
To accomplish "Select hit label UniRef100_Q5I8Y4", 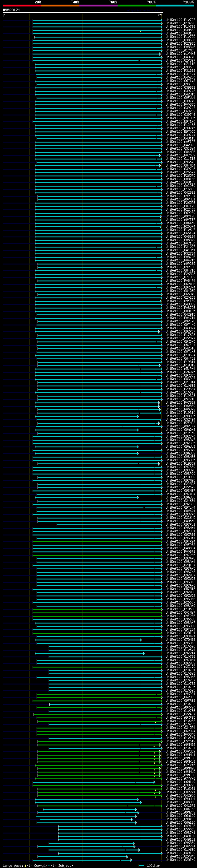I will 180,149.
